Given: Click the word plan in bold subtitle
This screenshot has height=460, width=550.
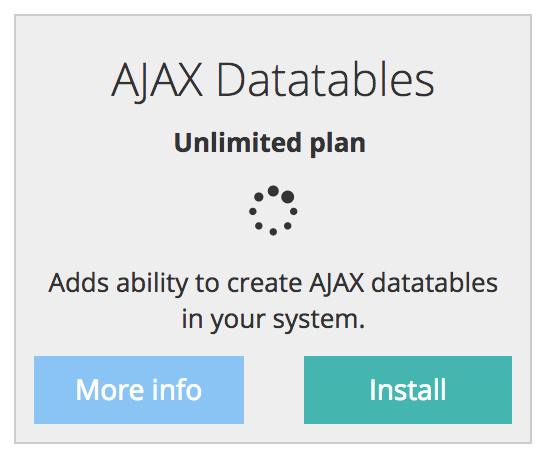Looking at the screenshot, I should (338, 144).
